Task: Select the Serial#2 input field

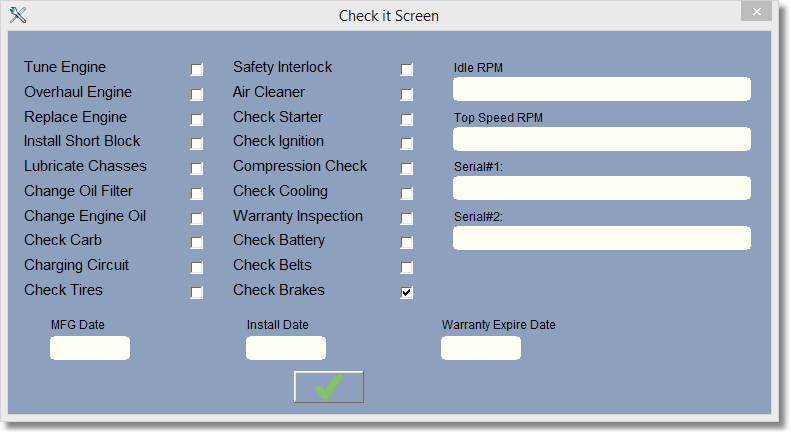Action: tap(601, 238)
